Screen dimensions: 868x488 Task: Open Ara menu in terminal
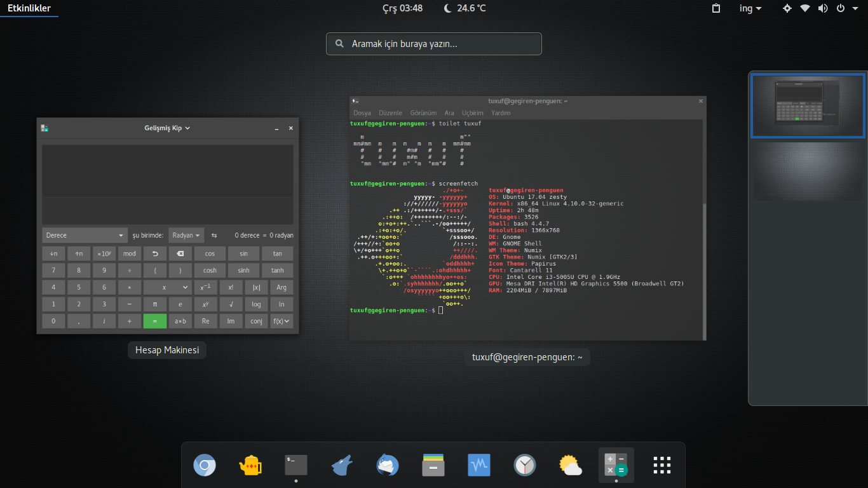(x=449, y=113)
